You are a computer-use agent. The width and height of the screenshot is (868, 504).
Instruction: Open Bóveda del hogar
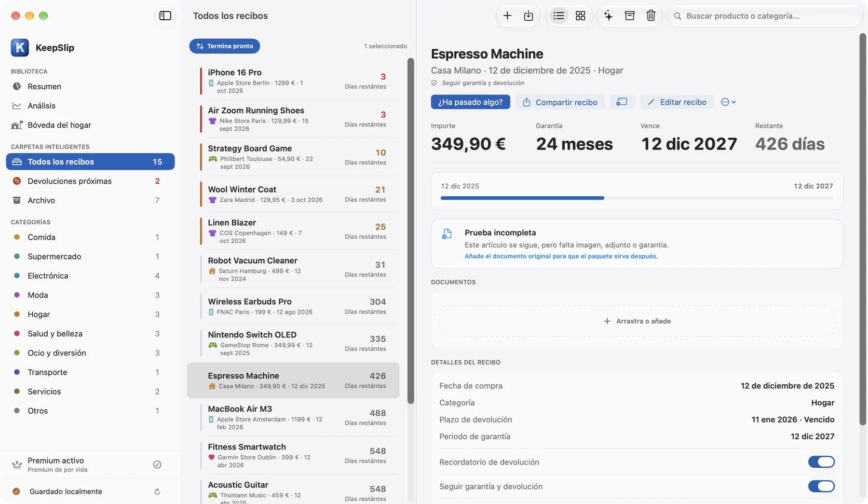(90, 125)
